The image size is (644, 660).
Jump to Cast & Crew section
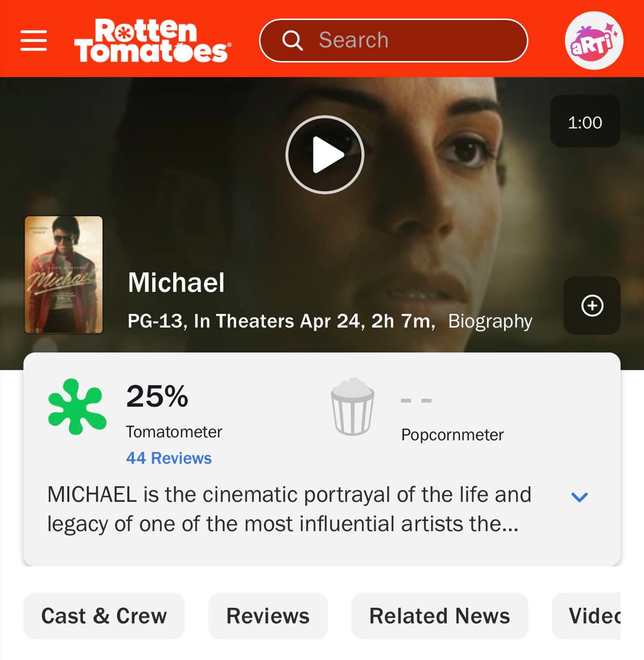click(104, 616)
